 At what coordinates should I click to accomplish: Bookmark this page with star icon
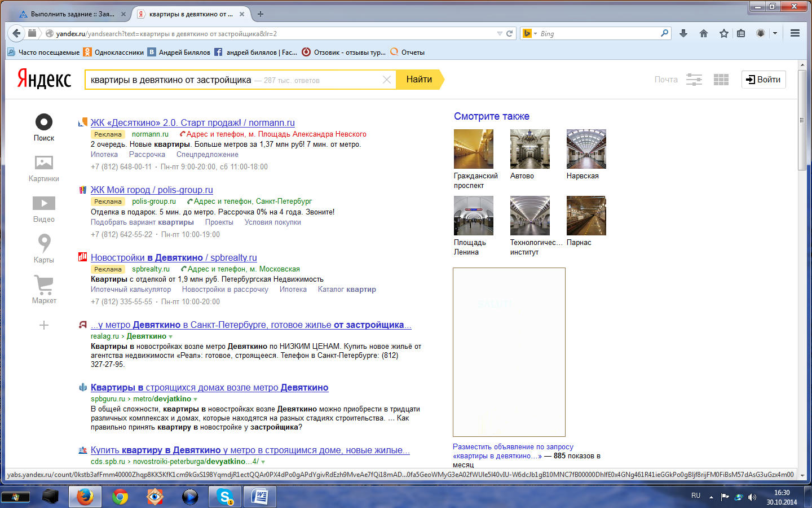(724, 33)
